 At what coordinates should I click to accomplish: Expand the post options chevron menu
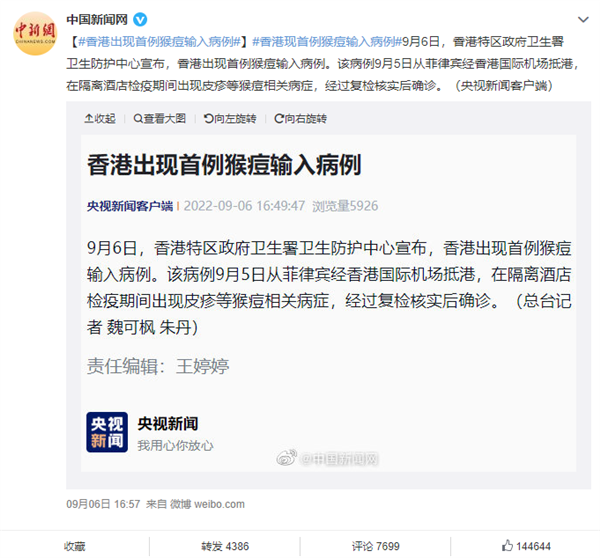coord(583,20)
